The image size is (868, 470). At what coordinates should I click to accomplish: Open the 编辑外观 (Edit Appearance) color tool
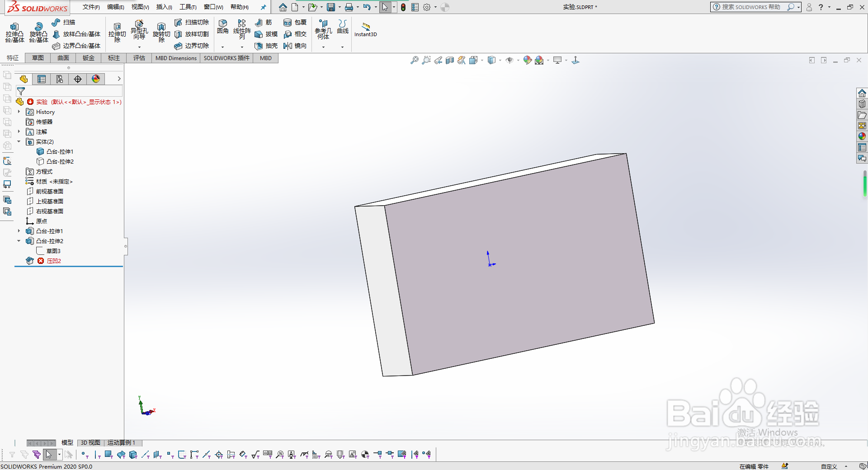pos(527,60)
